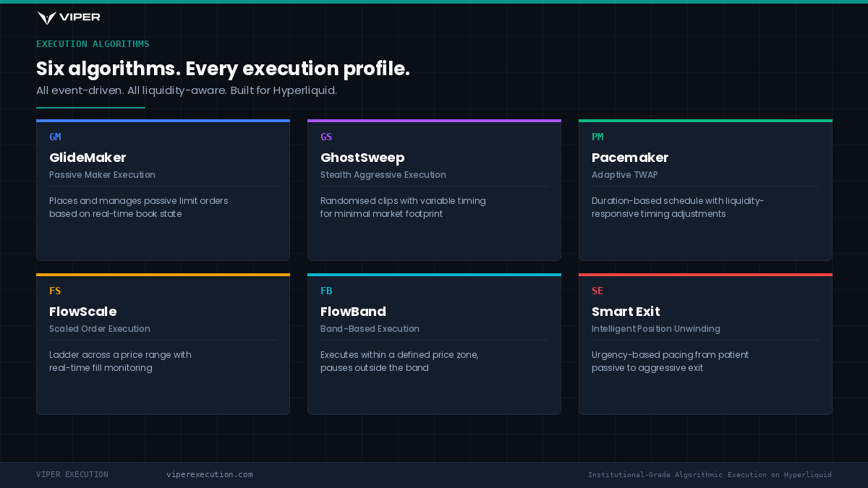Image resolution: width=868 pixels, height=488 pixels.
Task: Select the FlowScale card title
Action: [x=82, y=312]
